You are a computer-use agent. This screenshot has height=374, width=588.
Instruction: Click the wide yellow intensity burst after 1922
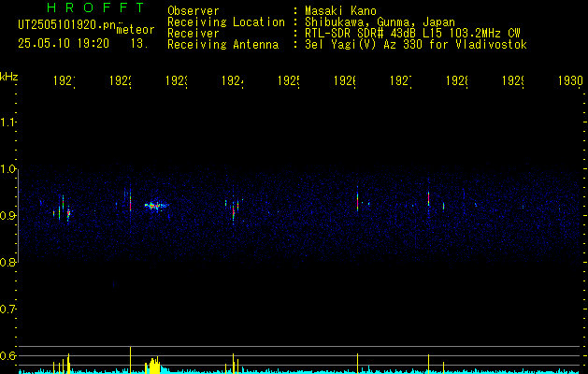point(152,366)
